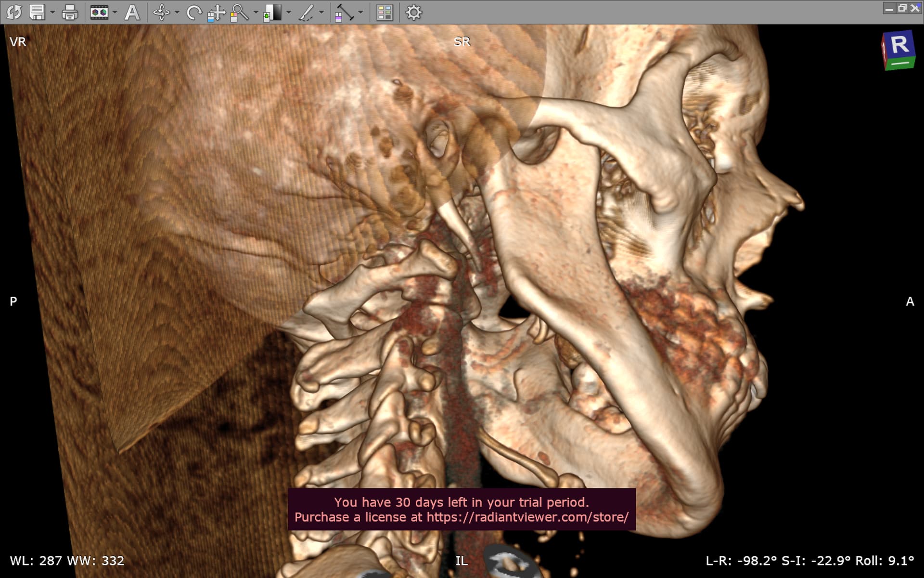The width and height of the screenshot is (924, 578).
Task: Expand the 3D rotate tool dropdown arrow
Action: [177, 12]
